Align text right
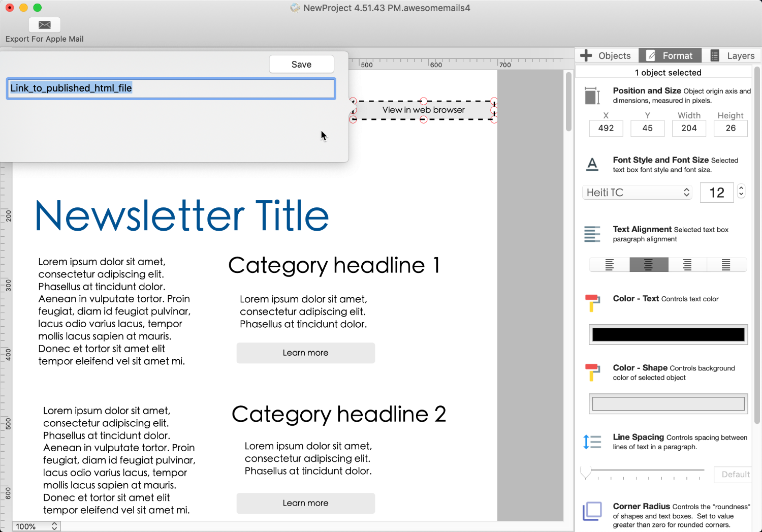The height and width of the screenshot is (532, 762). tap(687, 265)
